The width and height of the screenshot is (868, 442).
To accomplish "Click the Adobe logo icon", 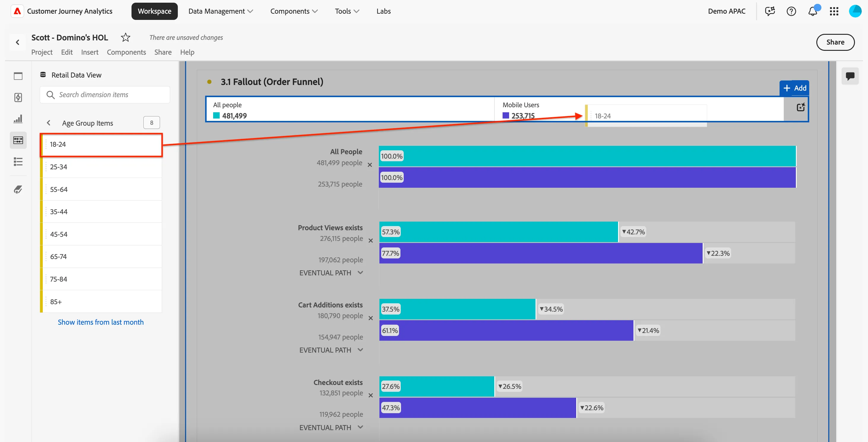I will [x=17, y=11].
